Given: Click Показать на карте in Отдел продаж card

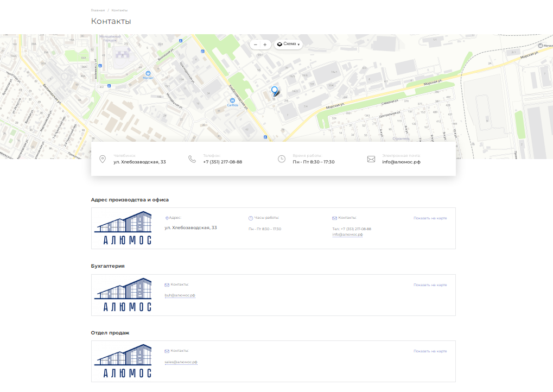Looking at the screenshot, I should [x=430, y=351].
